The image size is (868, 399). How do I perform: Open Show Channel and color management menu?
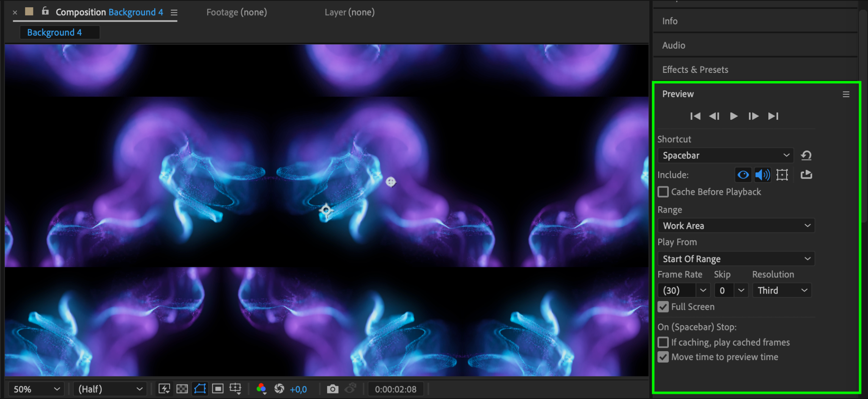[262, 389]
